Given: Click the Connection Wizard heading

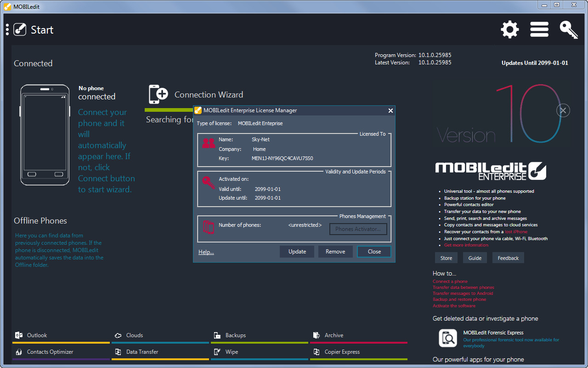Looking at the screenshot, I should [x=209, y=95].
